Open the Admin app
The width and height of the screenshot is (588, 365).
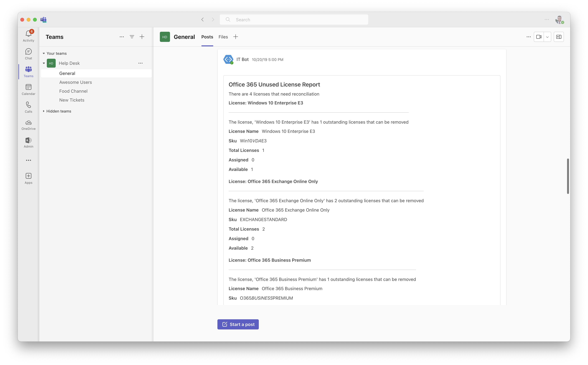[28, 143]
